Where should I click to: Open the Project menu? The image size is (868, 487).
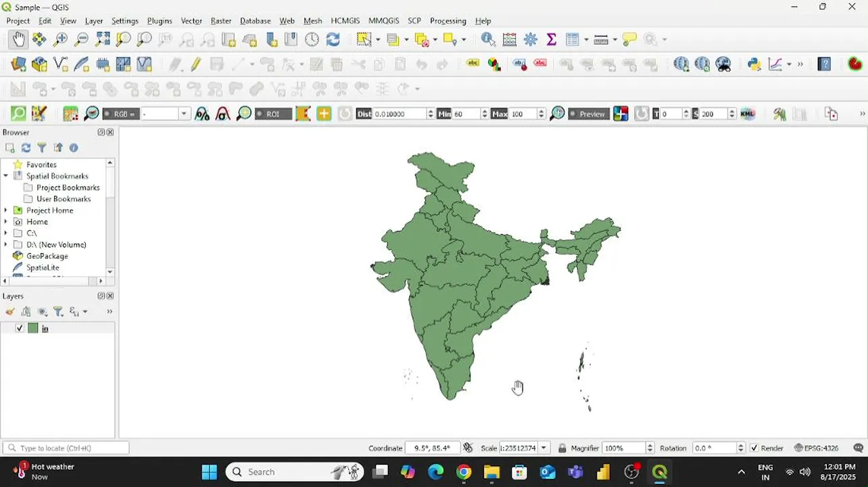coord(18,21)
